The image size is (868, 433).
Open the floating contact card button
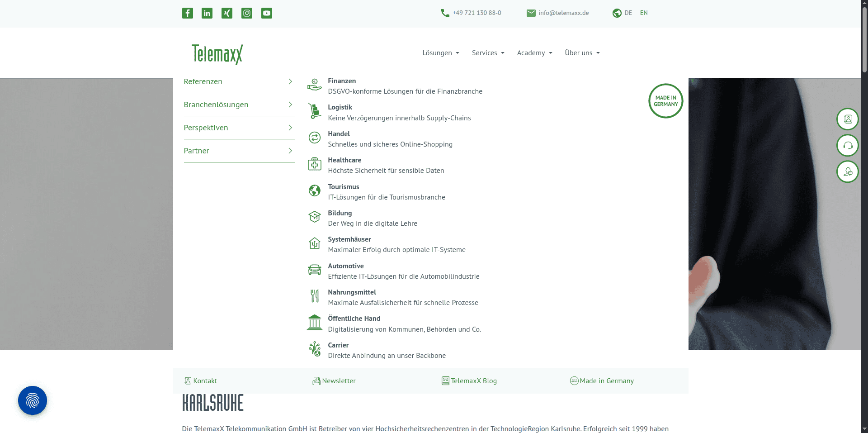click(848, 119)
